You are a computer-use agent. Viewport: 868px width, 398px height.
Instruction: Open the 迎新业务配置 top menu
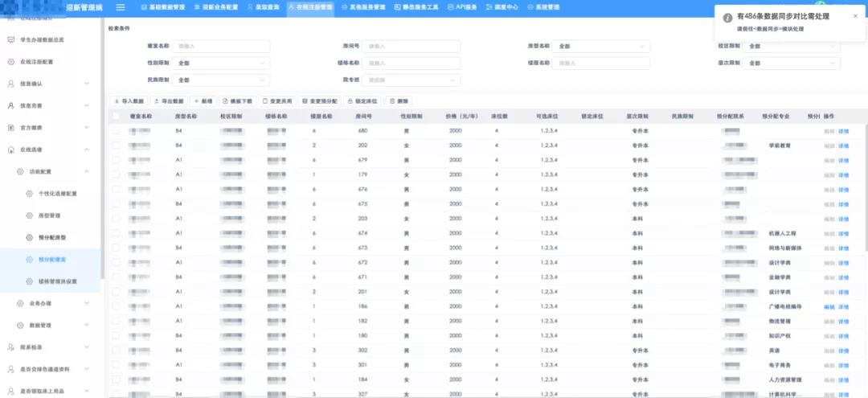(216, 8)
